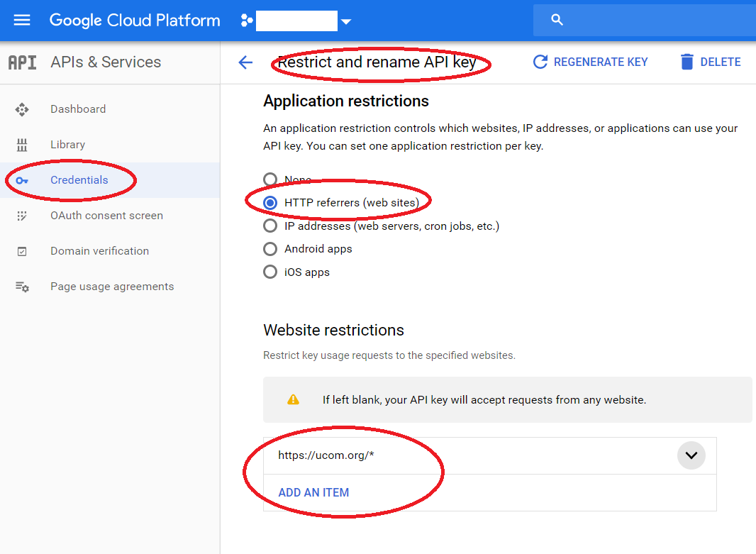Image resolution: width=756 pixels, height=554 pixels.
Task: Open Domain verification page
Action: tap(100, 250)
